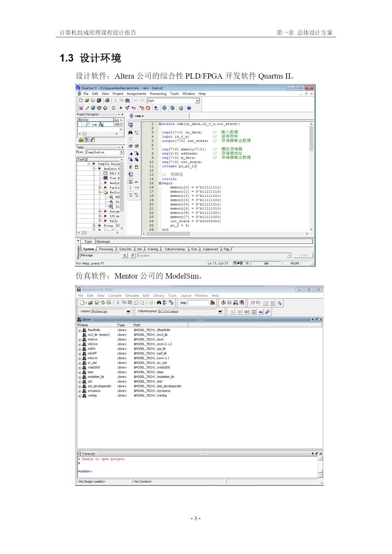Image resolution: width=392 pixels, height=554 pixels.
Task: Click the Reload green arrows icon in ModelSim
Action: coord(103,303)
